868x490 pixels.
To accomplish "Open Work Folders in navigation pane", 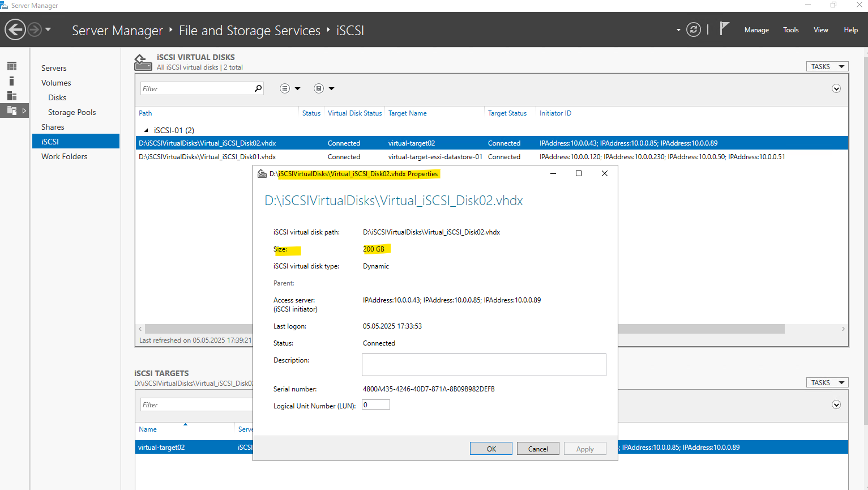I will [x=64, y=156].
